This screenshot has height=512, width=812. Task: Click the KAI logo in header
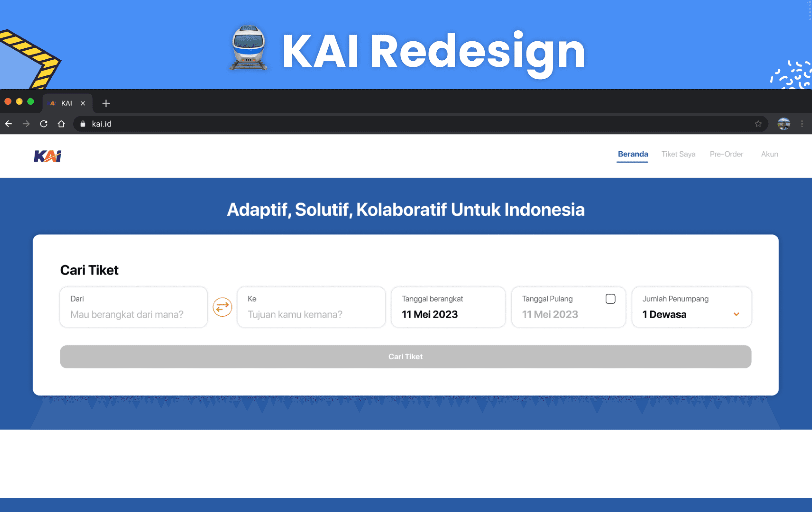tap(48, 156)
